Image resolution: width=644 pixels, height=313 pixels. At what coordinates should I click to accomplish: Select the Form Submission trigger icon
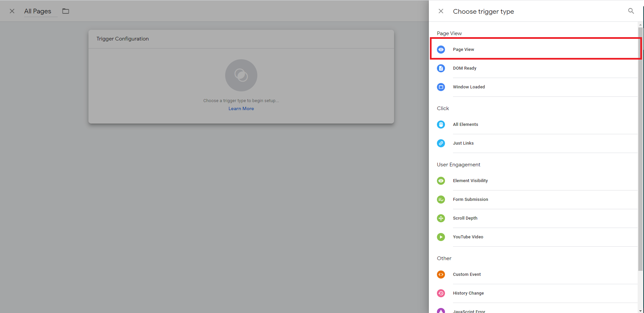tap(441, 199)
